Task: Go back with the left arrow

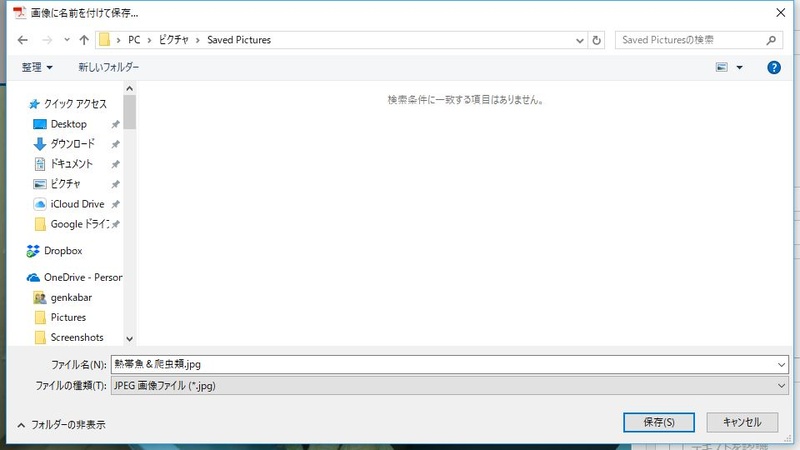Action: tap(22, 40)
